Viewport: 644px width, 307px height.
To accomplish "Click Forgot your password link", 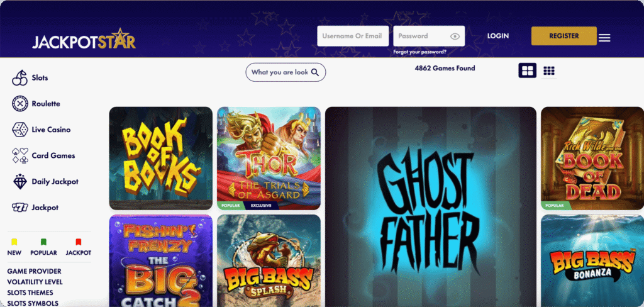I will (420, 52).
